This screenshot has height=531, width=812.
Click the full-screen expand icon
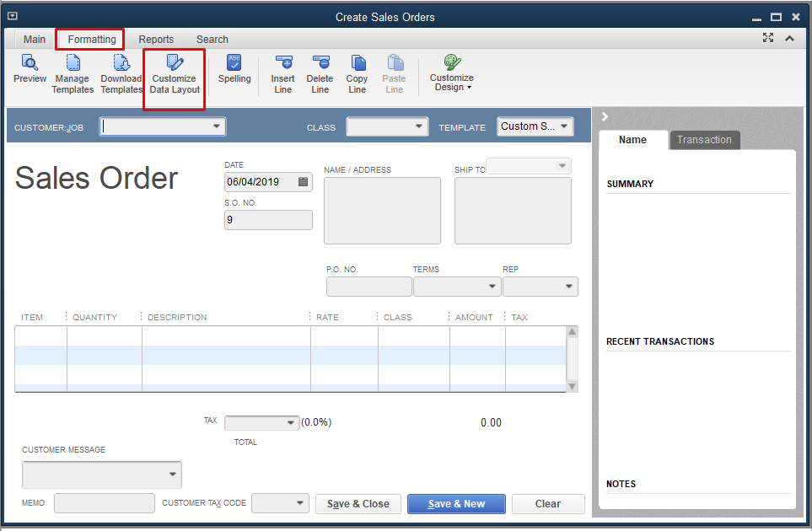[768, 38]
